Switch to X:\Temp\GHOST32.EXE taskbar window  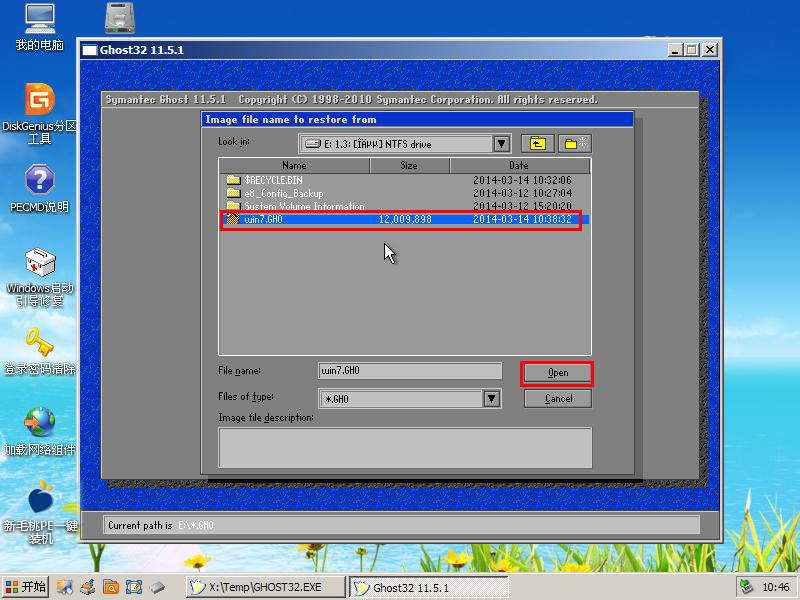(264, 587)
